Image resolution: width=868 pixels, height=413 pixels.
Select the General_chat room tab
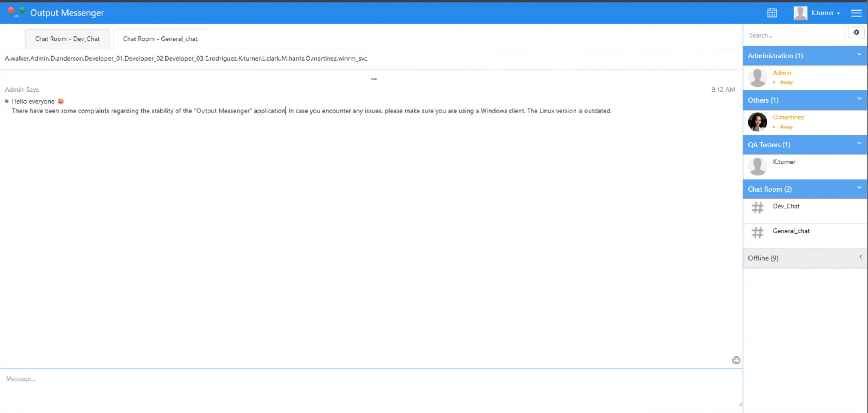click(160, 39)
